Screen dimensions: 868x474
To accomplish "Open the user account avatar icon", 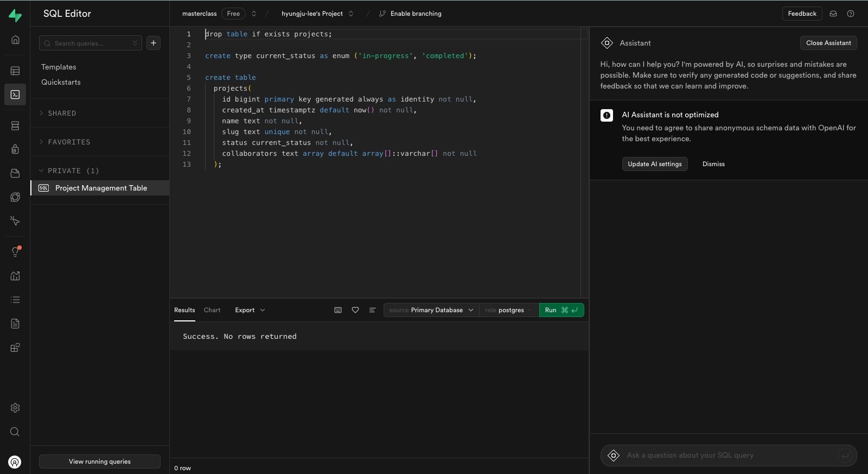I will [x=15, y=462].
